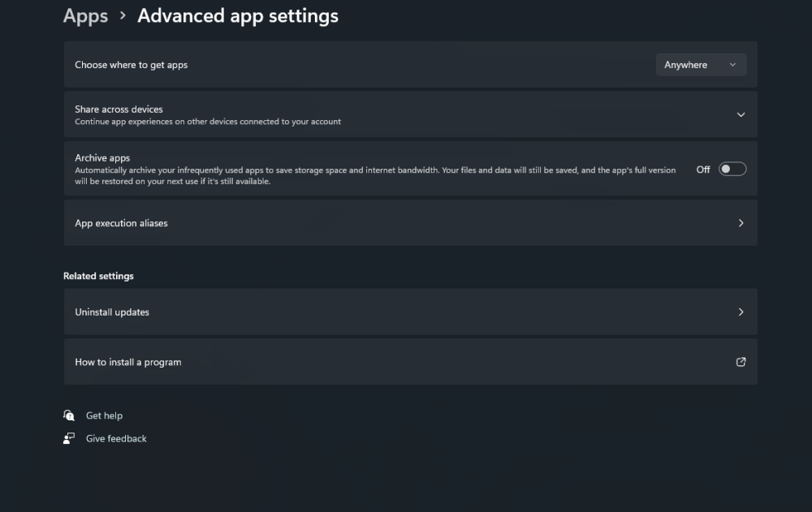Open the How to install a program link

coord(128,362)
